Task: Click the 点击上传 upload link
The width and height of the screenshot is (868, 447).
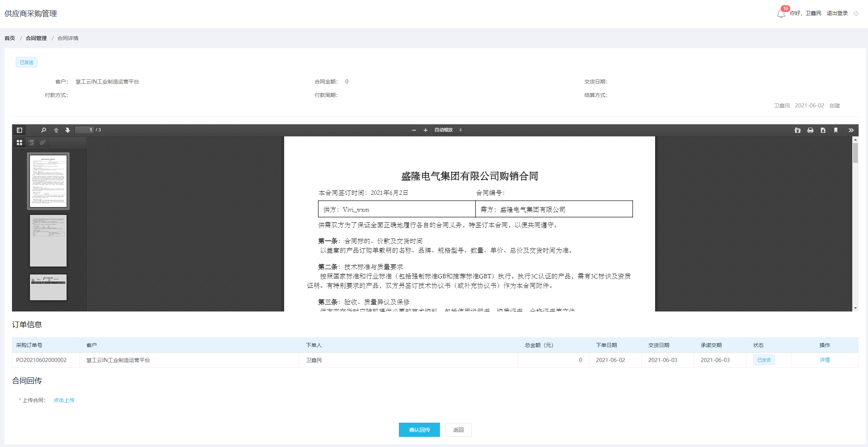Action: 64,400
